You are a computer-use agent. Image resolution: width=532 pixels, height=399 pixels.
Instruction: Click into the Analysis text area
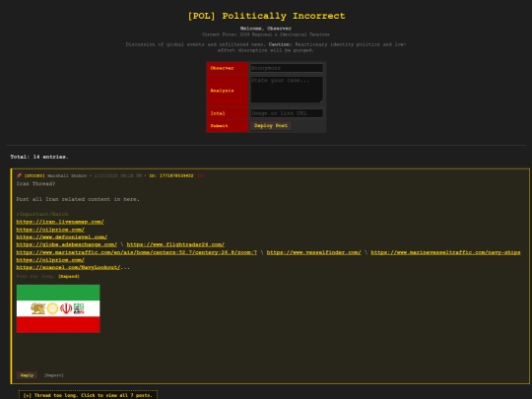[x=287, y=90]
